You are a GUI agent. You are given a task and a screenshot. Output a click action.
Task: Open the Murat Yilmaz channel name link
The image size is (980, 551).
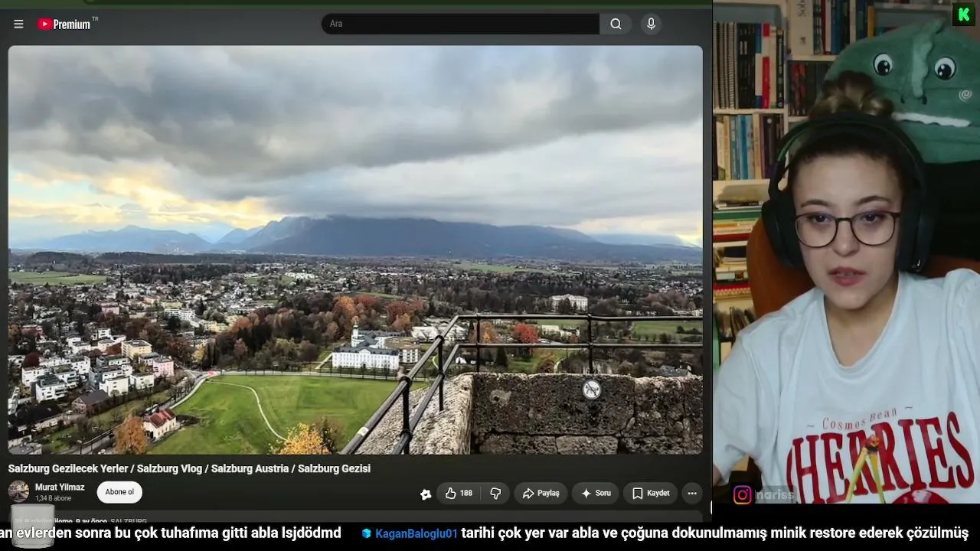[x=60, y=487]
